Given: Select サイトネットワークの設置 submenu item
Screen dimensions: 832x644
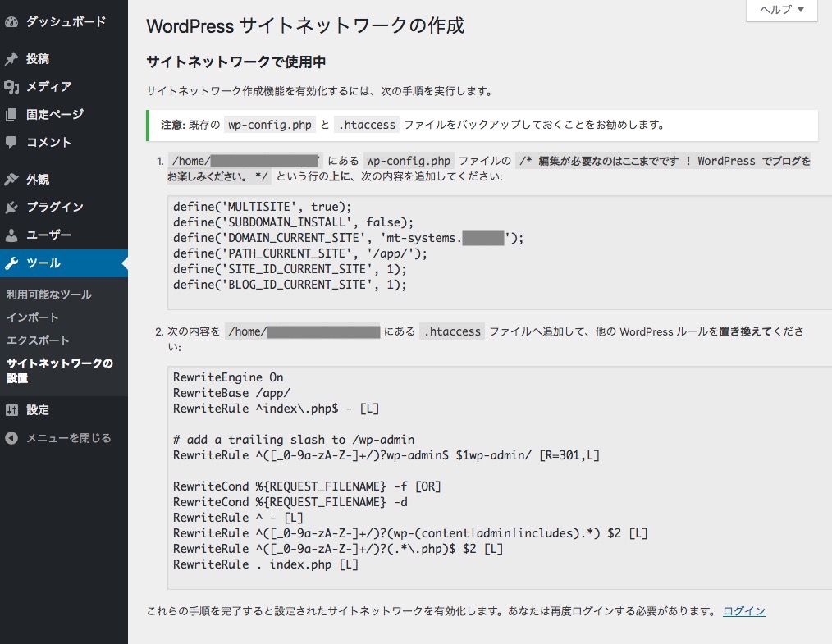Looking at the screenshot, I should click(x=59, y=370).
